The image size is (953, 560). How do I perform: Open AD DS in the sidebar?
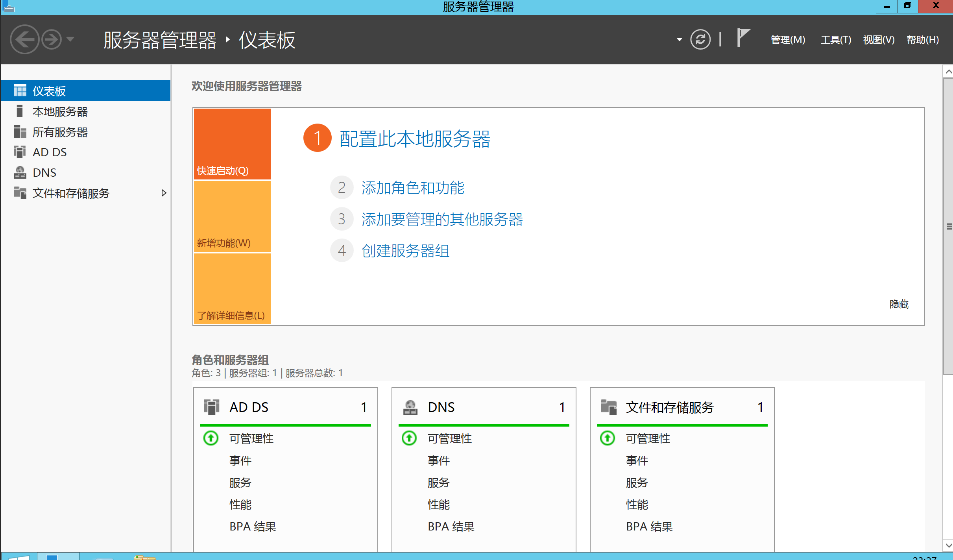coord(86,152)
